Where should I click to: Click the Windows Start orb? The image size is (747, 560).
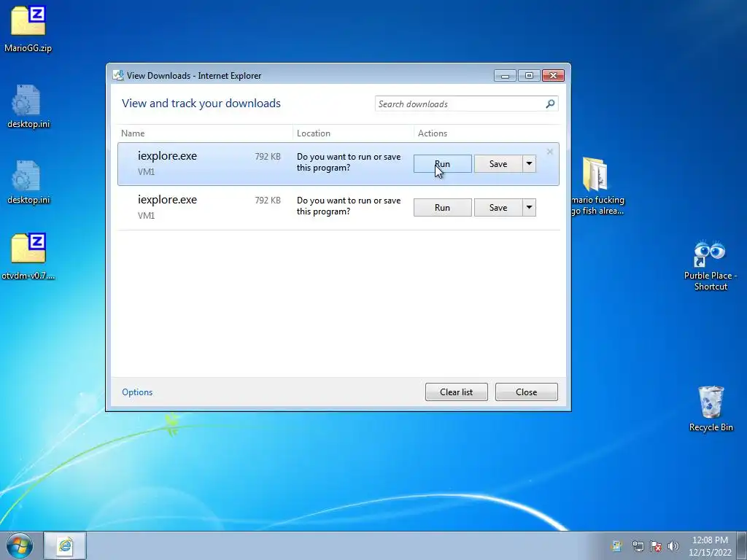[x=20, y=545]
